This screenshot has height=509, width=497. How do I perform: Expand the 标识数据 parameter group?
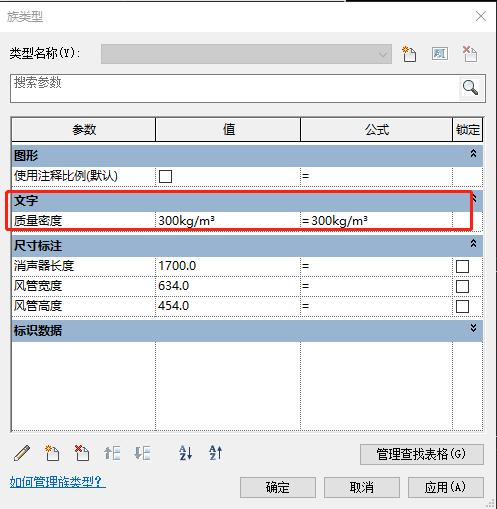point(473,328)
